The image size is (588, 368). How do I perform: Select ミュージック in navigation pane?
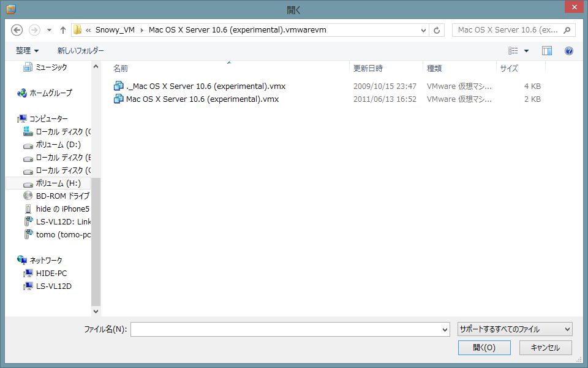51,67
